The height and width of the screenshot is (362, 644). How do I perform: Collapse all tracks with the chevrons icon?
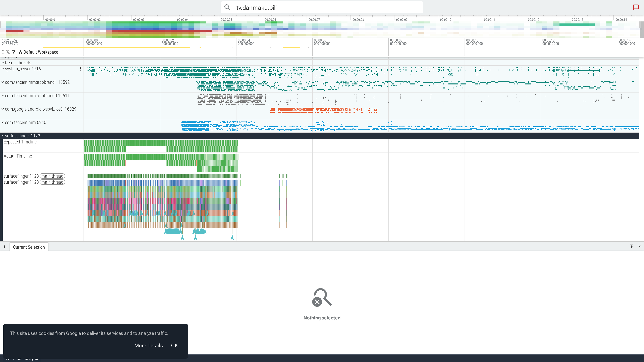3,52
